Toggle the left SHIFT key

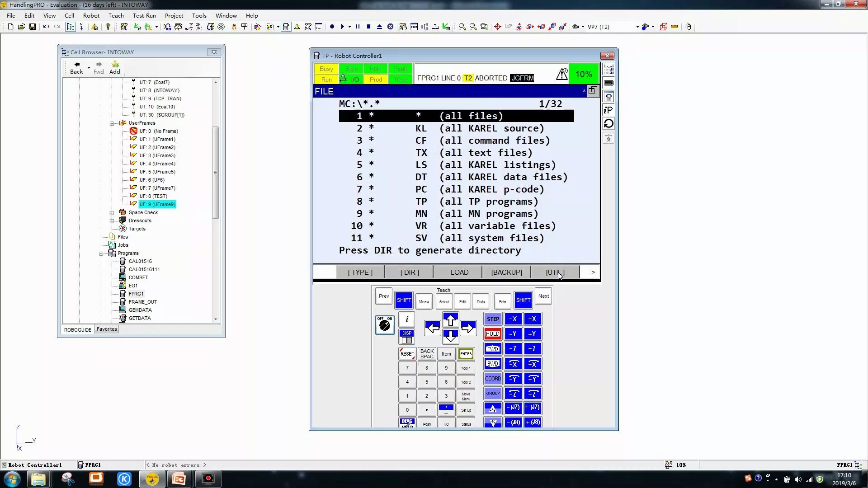[404, 300]
